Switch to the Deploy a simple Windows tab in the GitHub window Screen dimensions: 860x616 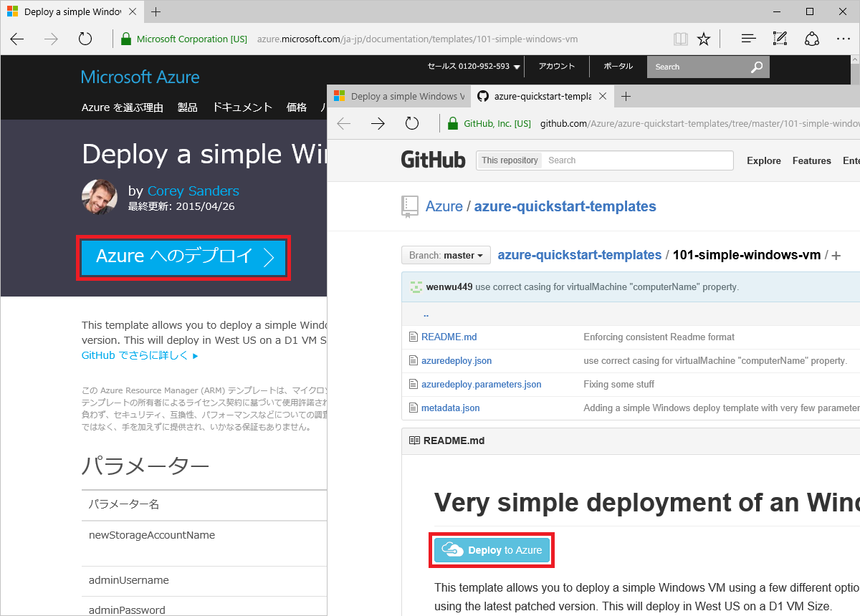pos(398,96)
